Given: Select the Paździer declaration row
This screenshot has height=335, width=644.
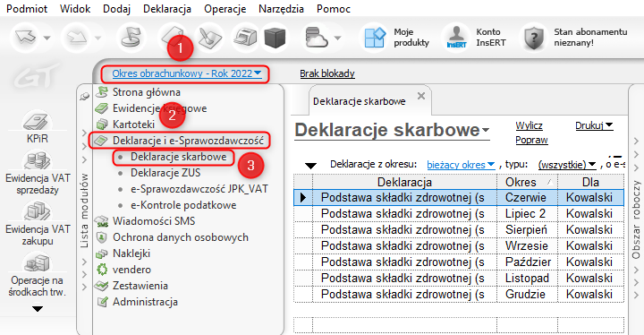Looking at the screenshot, I should tap(459, 262).
